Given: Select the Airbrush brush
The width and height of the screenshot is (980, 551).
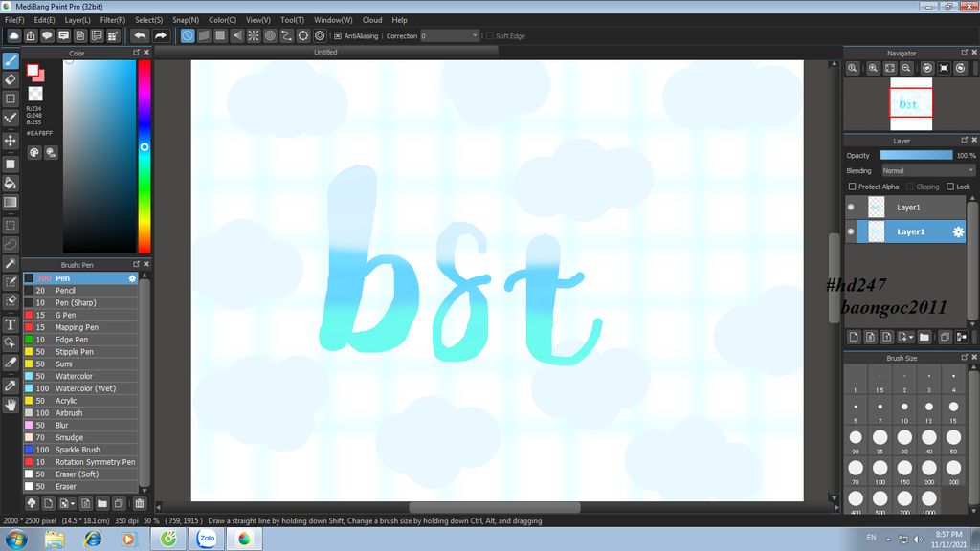Looking at the screenshot, I should [x=80, y=413].
